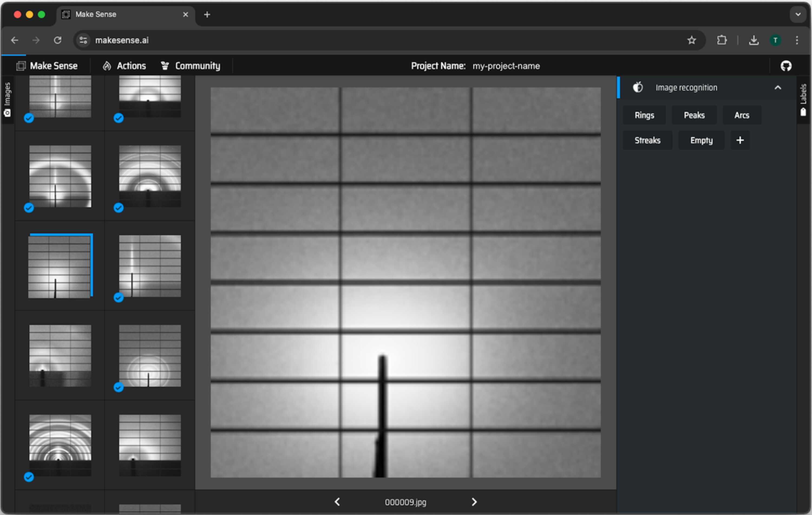
Task: Click the browser Extensions puzzle icon
Action: tap(722, 40)
